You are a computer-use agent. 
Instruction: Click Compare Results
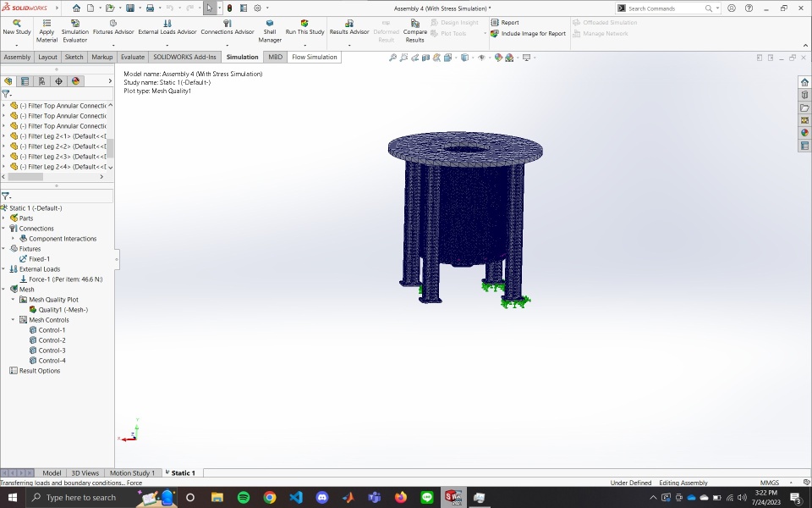coord(414,31)
